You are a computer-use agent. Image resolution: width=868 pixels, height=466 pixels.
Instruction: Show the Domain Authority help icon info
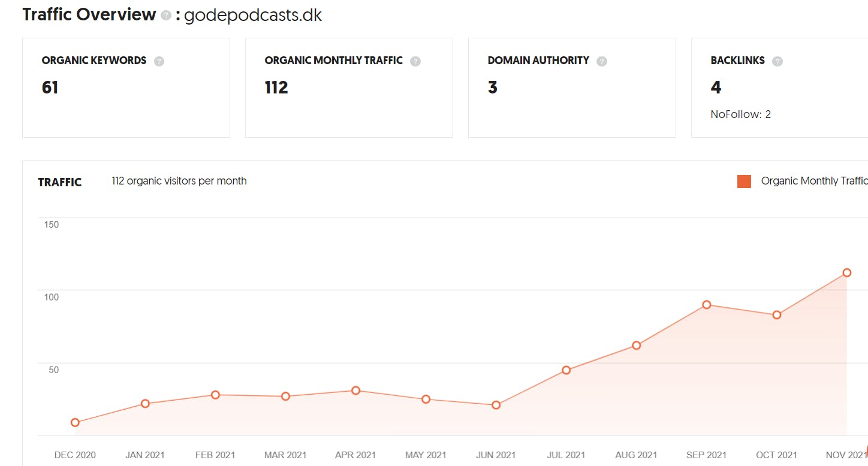pos(602,61)
